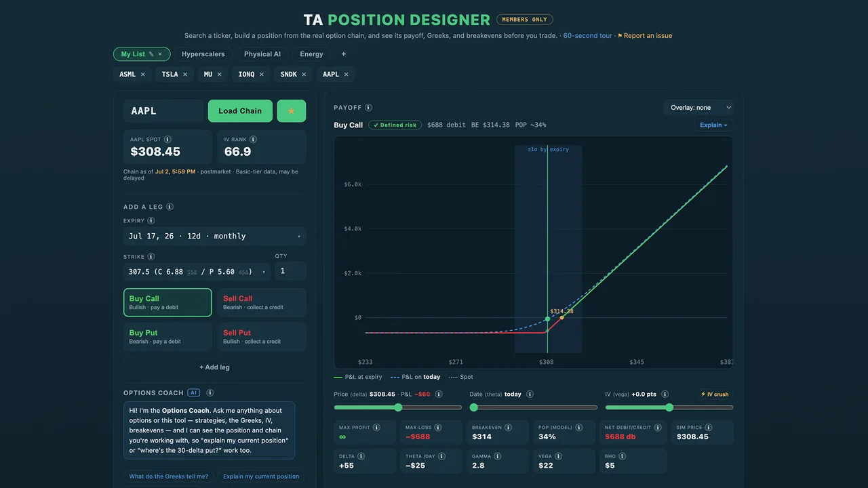Remove SNDK ticker chip with its x

304,75
